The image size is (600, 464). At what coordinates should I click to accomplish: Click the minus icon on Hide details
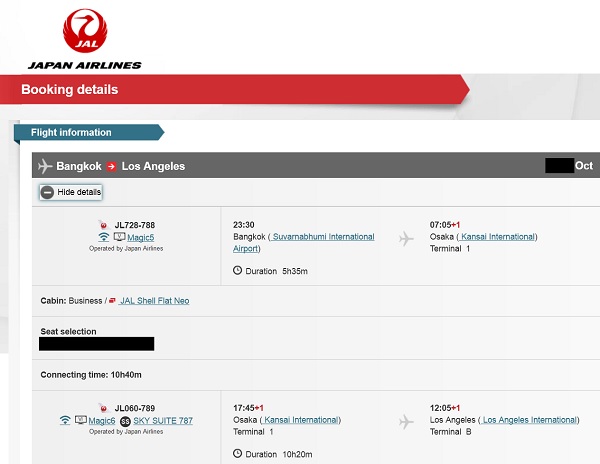[47, 192]
